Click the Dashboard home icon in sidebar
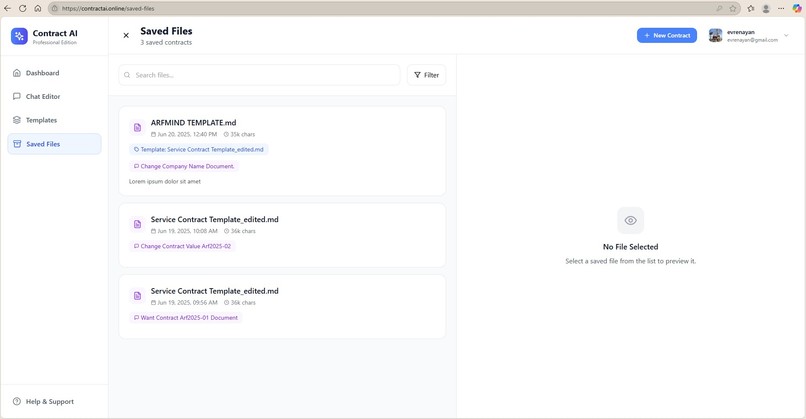 [x=17, y=73]
